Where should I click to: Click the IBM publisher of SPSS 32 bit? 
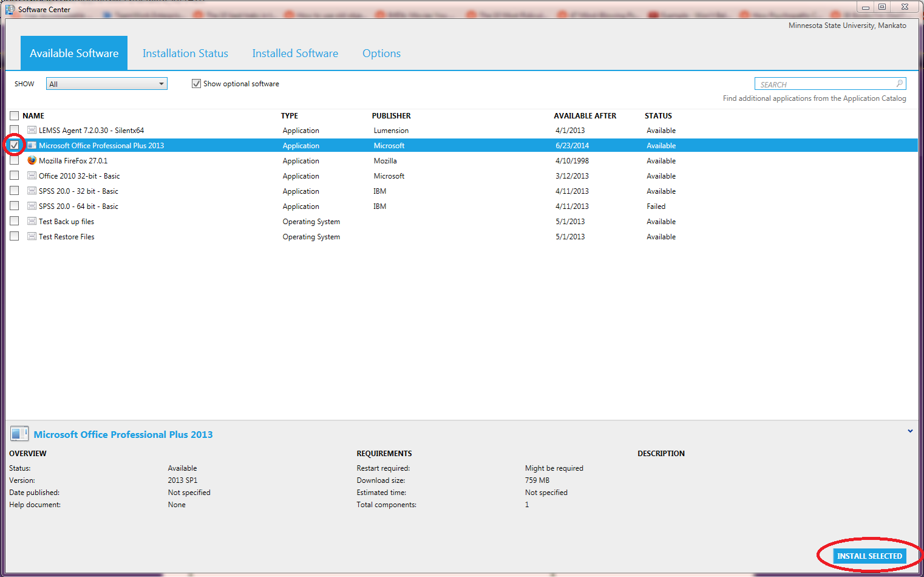coord(380,191)
